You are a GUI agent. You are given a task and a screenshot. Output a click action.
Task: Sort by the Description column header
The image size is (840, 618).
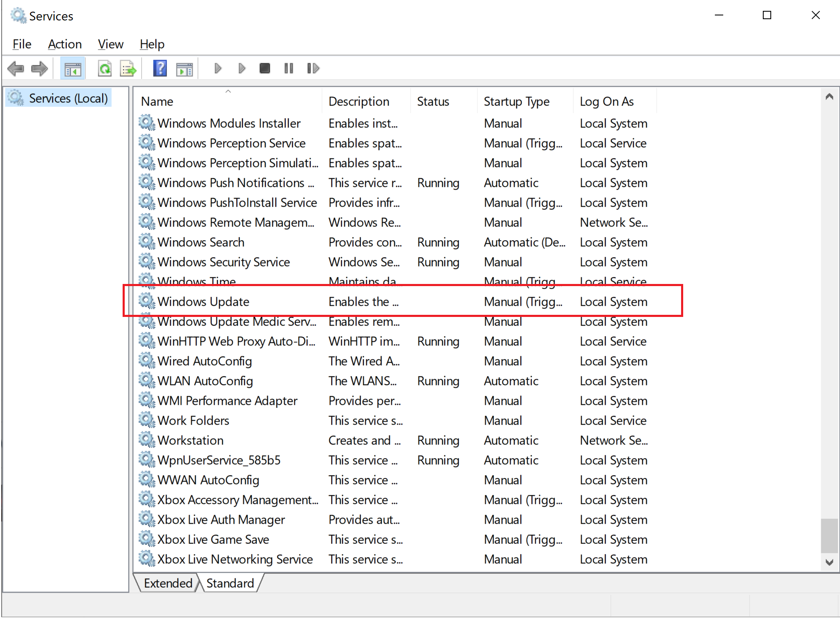(x=366, y=101)
